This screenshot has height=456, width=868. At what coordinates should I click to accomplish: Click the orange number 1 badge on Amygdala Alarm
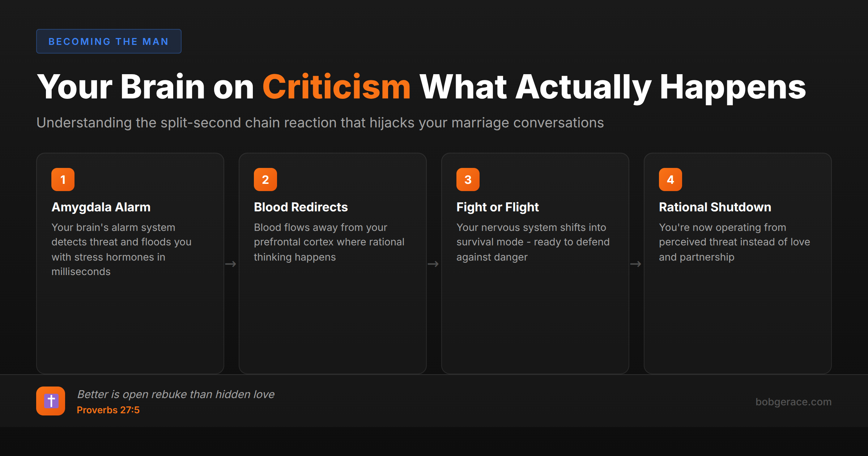point(63,179)
